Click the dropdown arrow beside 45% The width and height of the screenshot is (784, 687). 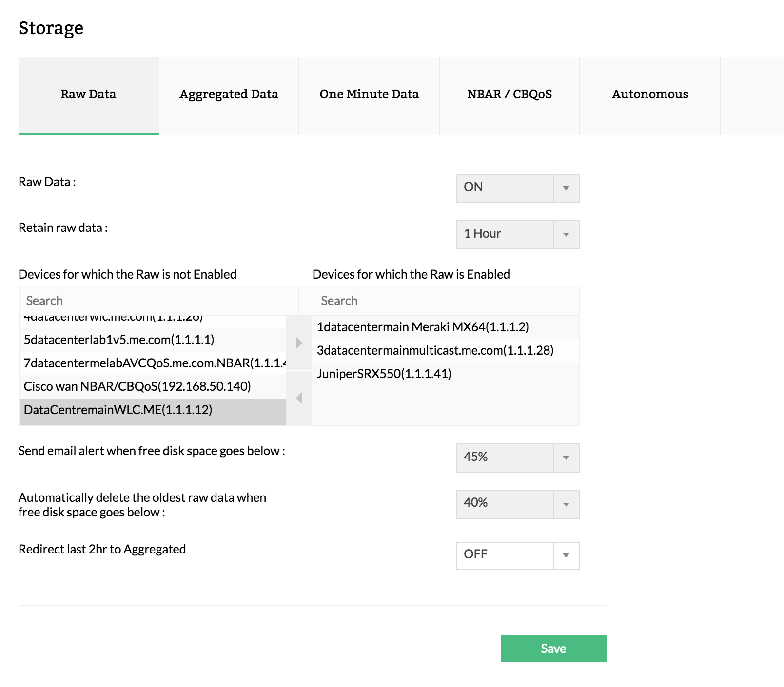[566, 458]
